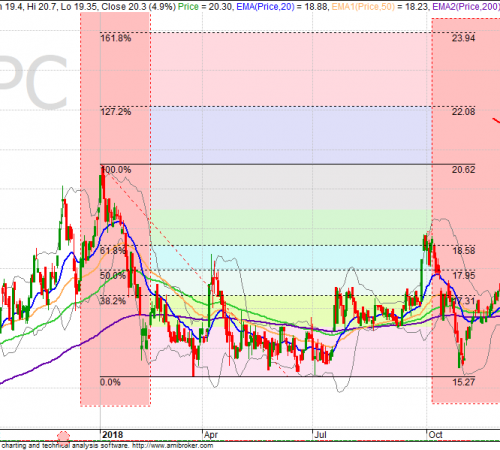Select the Jul label on time axis

[x=320, y=435]
